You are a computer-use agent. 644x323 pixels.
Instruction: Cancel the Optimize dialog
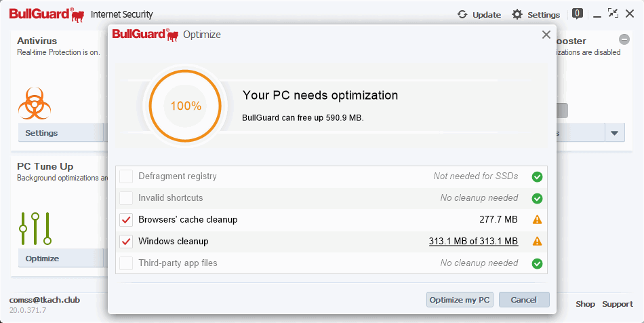[524, 300]
